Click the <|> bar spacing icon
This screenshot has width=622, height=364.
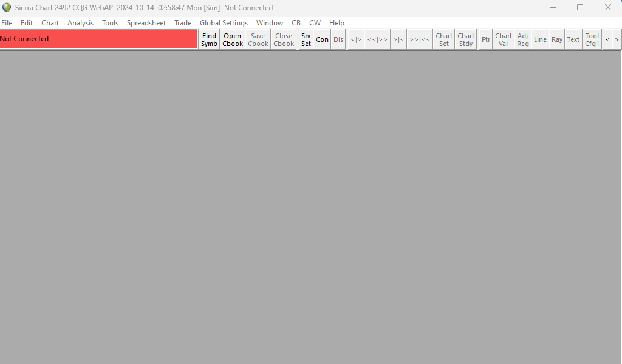click(x=356, y=39)
